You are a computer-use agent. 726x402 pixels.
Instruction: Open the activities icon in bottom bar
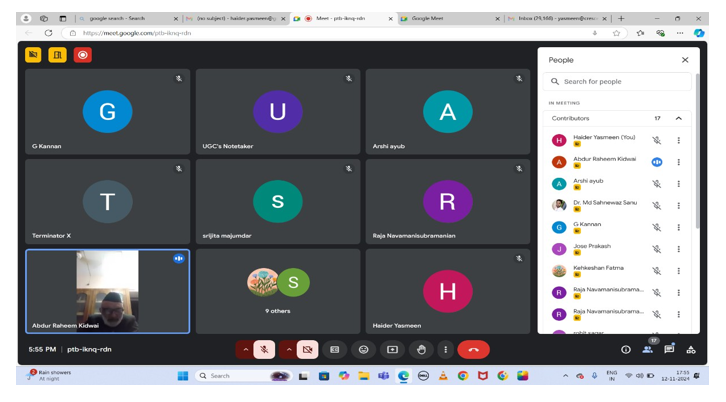[x=691, y=349]
